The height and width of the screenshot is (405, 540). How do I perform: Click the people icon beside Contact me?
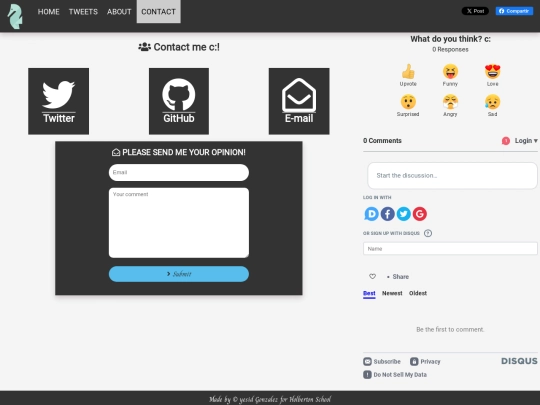click(x=144, y=47)
